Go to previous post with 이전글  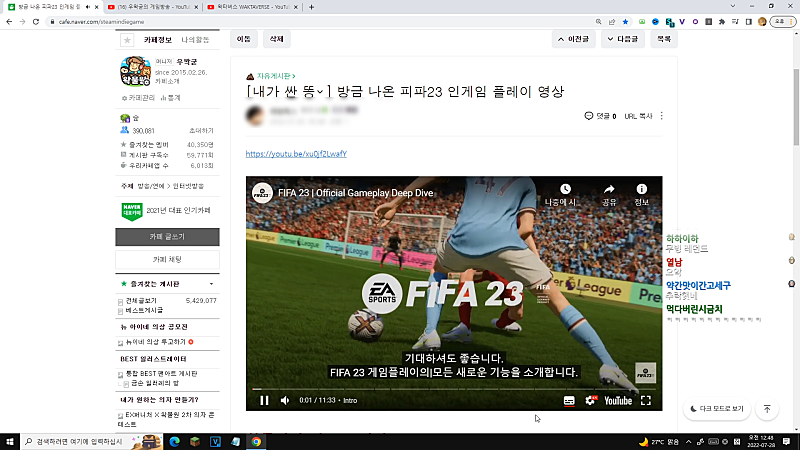(x=573, y=39)
